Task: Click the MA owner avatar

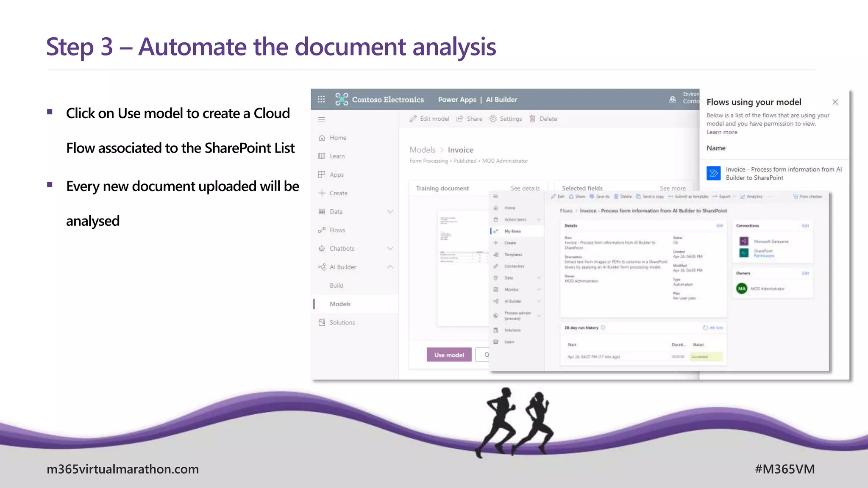Action: [x=742, y=288]
